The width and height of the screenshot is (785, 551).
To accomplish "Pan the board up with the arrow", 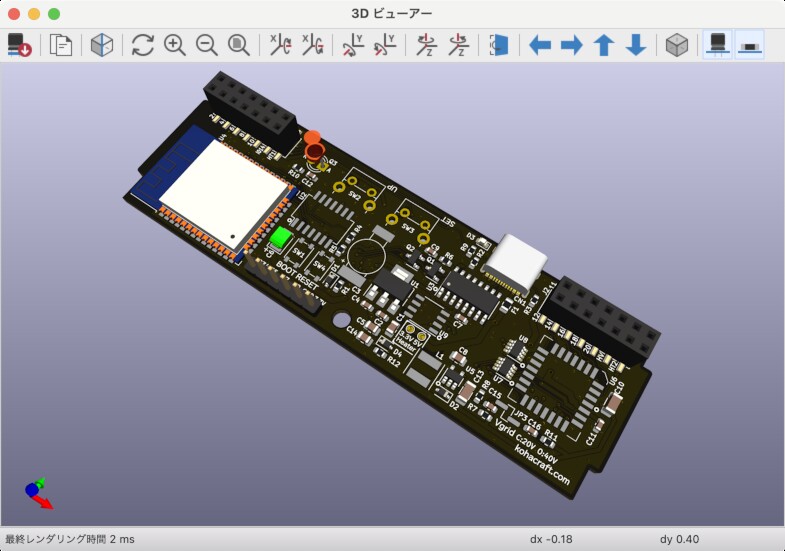I will (603, 45).
